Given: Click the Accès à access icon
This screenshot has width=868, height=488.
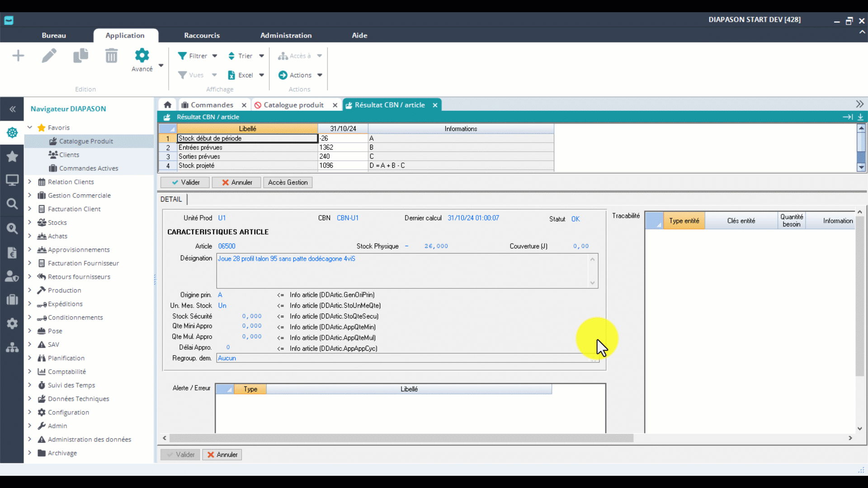Looking at the screenshot, I should (284, 56).
